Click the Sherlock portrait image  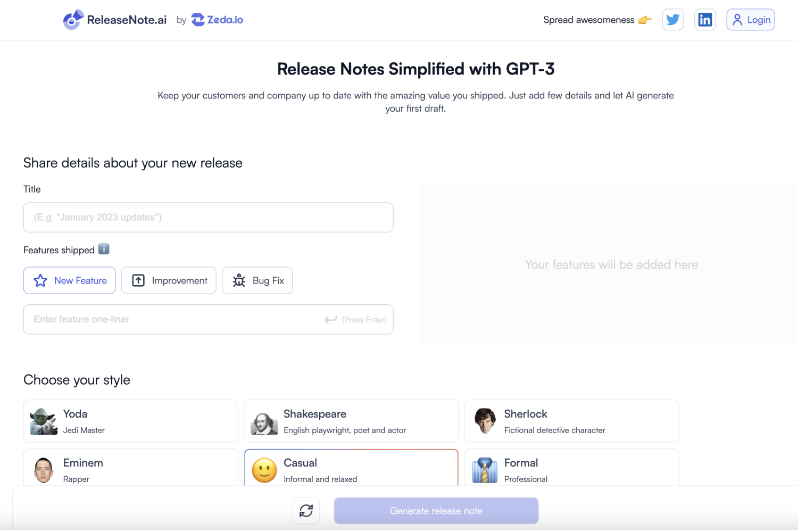pyautogui.click(x=485, y=421)
